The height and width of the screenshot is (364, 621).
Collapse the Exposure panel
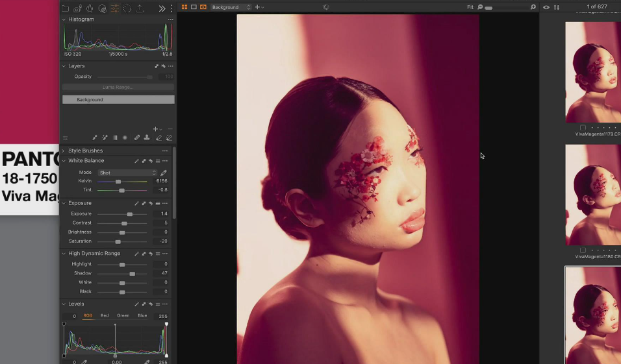(64, 203)
